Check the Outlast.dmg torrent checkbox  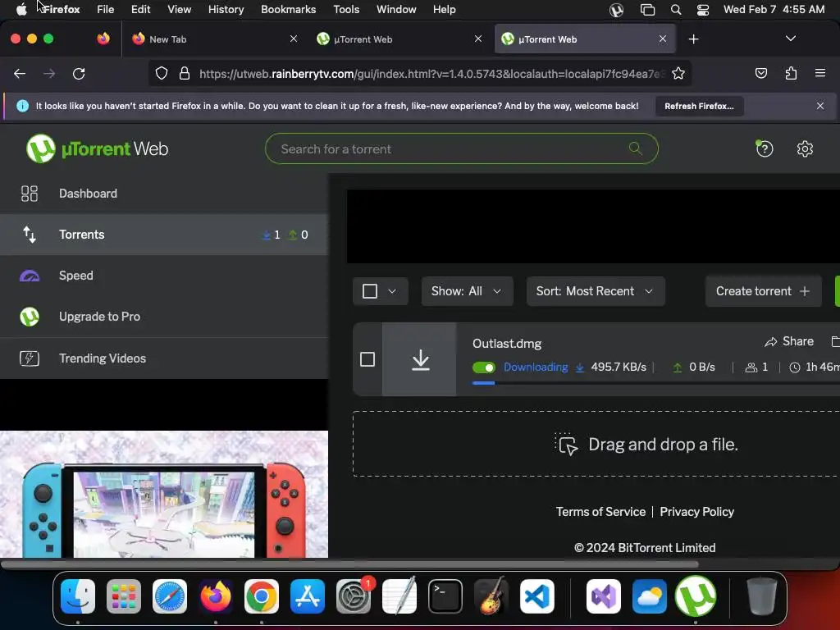tap(367, 359)
